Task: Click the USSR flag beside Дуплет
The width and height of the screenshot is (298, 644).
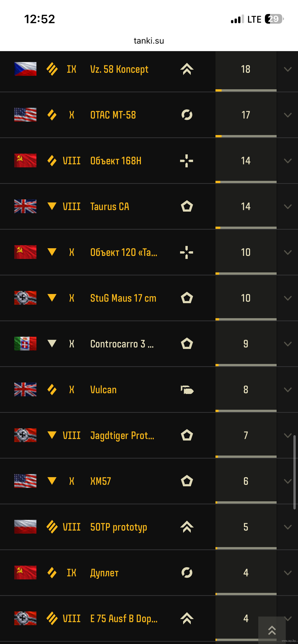Action: (x=25, y=573)
